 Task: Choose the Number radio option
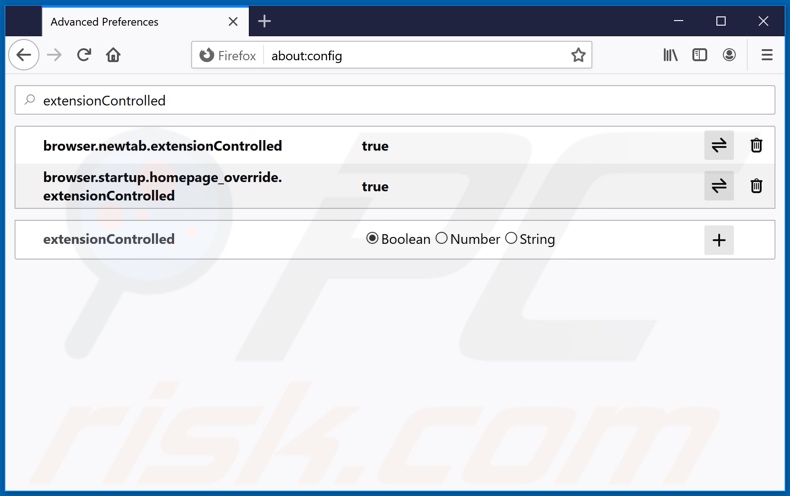point(442,239)
